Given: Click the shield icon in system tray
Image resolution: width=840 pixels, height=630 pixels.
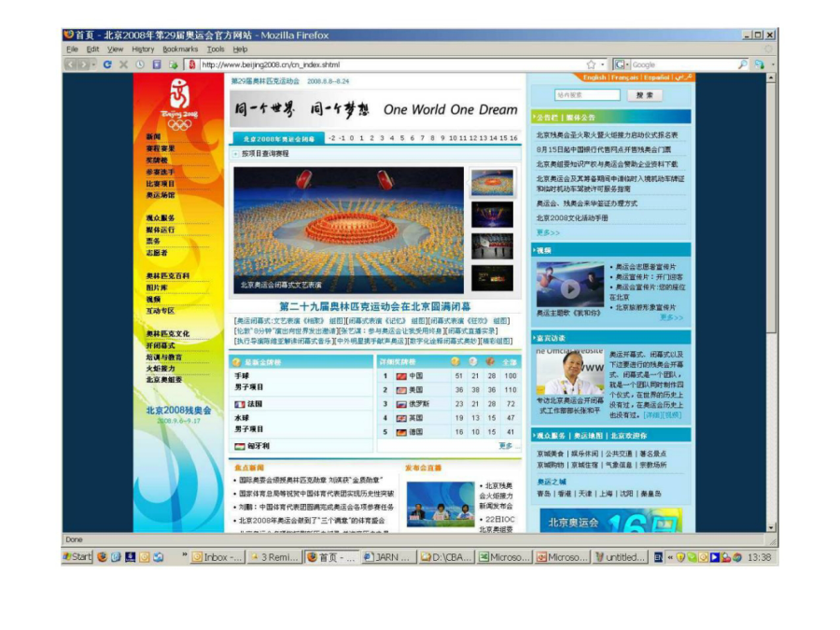Looking at the screenshot, I should pyautogui.click(x=680, y=557).
